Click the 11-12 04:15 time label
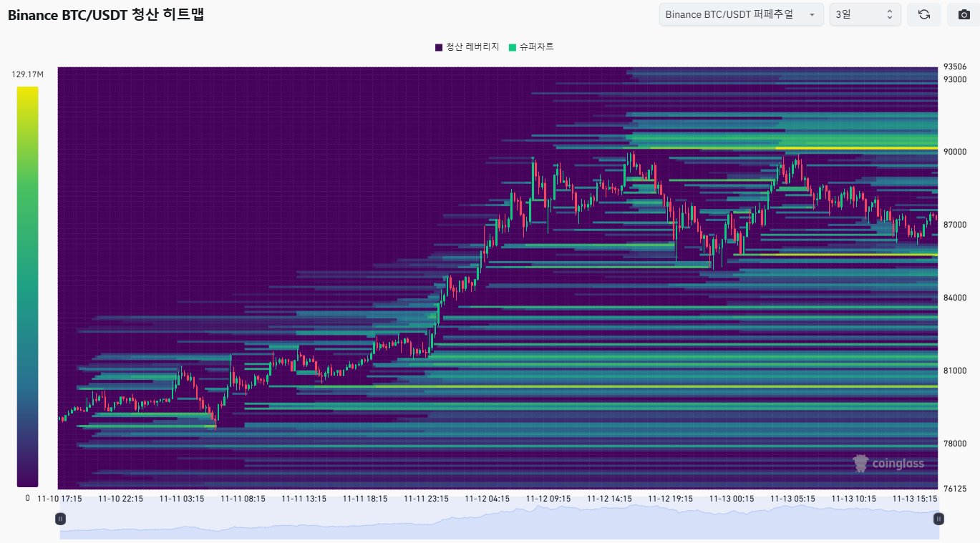Image resolution: width=980 pixels, height=543 pixels. pyautogui.click(x=487, y=499)
